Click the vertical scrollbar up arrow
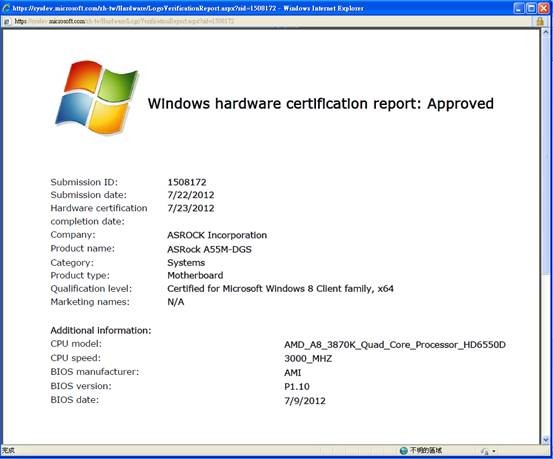Image resolution: width=553 pixels, height=459 pixels. (x=545, y=32)
